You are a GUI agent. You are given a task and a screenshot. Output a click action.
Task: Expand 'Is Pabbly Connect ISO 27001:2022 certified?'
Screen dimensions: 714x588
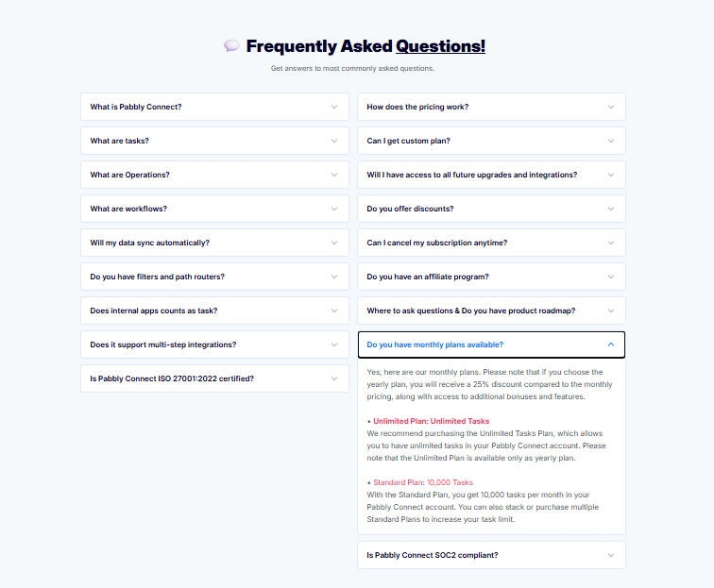[x=214, y=378]
